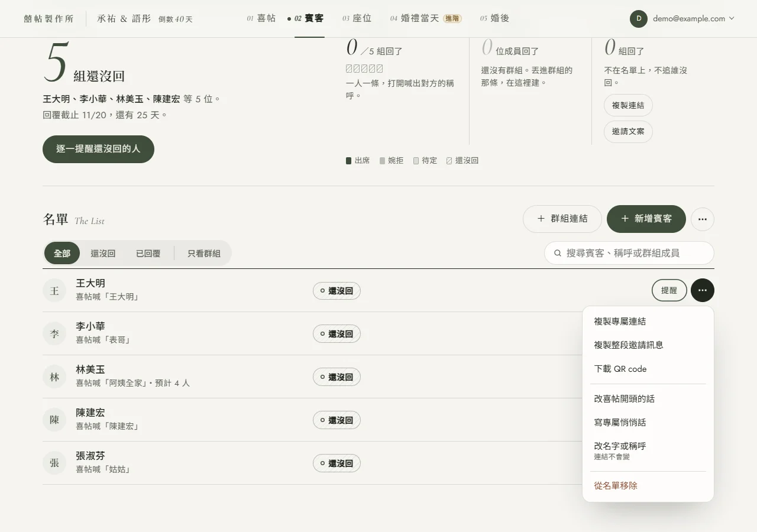Screen dimensions: 757x532
Task: Click the avatar 林 for 林美玉
Action: (x=54, y=377)
